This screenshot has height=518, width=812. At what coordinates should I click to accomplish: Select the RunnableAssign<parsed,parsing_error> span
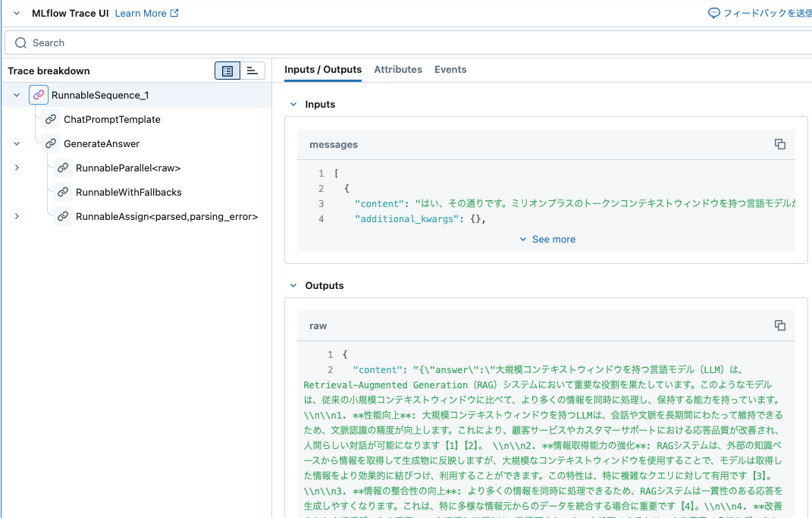pyautogui.click(x=167, y=216)
